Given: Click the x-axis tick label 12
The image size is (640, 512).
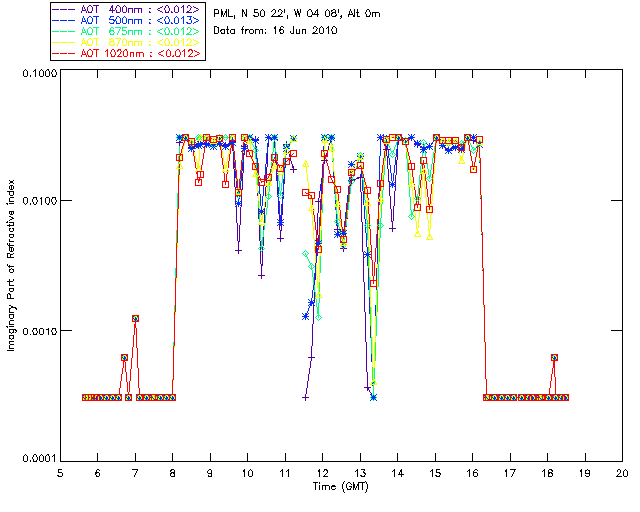Looking at the screenshot, I should point(322,473).
